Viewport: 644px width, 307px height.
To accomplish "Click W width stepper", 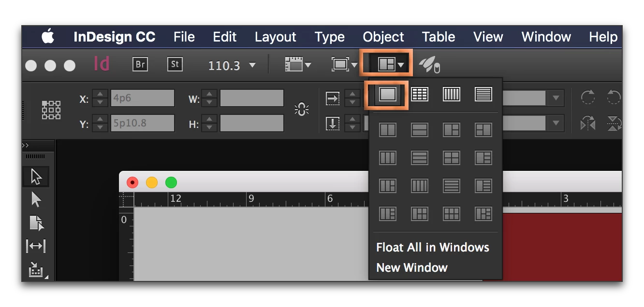I will point(209,98).
